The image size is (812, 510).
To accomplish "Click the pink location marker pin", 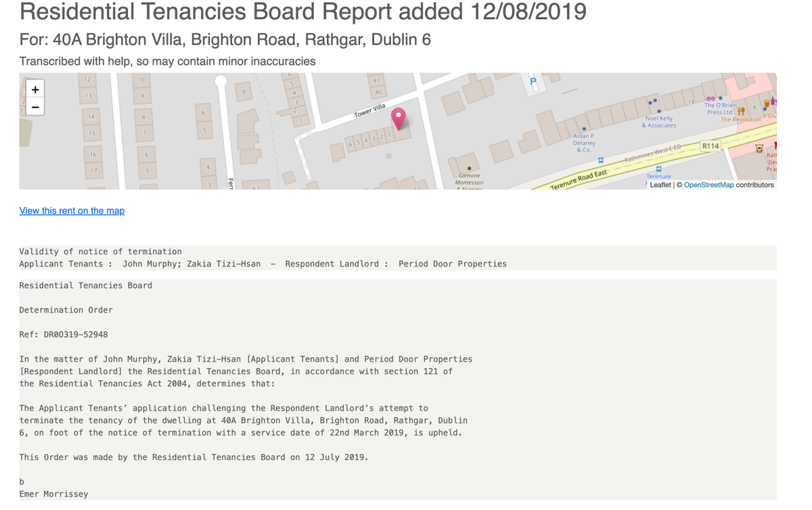I will [399, 119].
